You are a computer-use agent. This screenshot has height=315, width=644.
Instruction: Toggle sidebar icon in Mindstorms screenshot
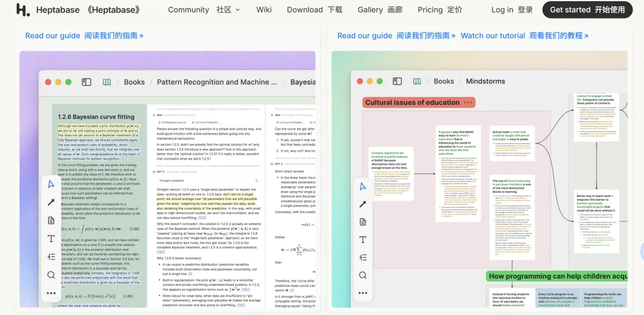pos(397,81)
